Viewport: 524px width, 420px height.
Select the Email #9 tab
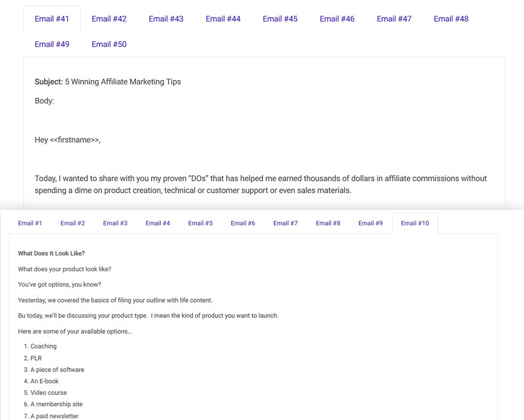(x=370, y=223)
